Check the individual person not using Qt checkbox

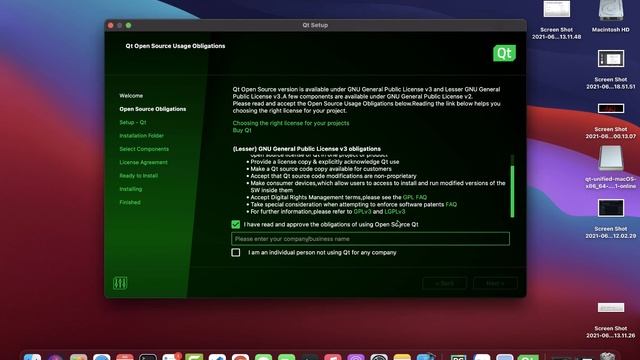(x=236, y=252)
